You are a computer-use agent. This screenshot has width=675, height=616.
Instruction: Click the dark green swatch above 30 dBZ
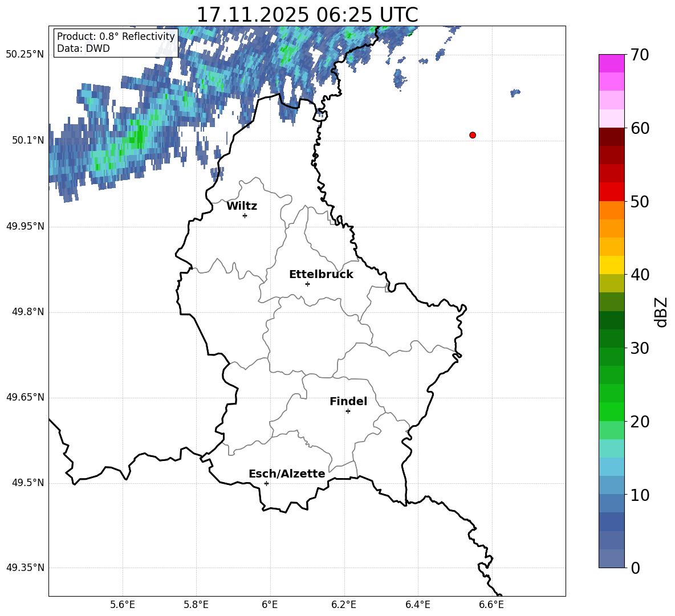click(612, 338)
